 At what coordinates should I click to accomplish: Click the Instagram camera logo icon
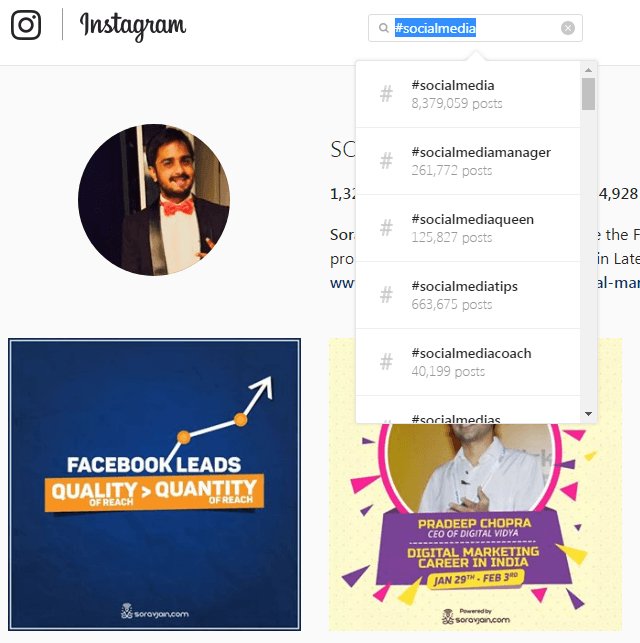coord(26,25)
